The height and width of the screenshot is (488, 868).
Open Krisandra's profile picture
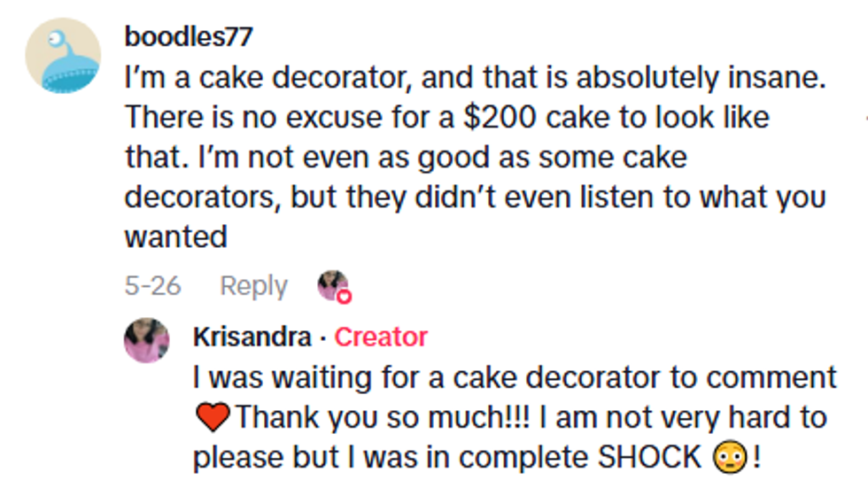point(147,340)
